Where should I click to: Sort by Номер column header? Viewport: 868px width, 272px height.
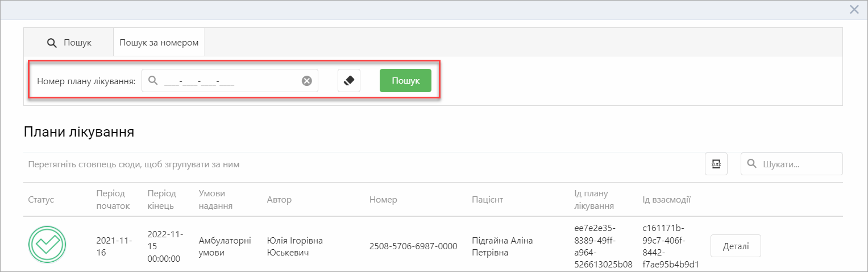[x=383, y=200]
